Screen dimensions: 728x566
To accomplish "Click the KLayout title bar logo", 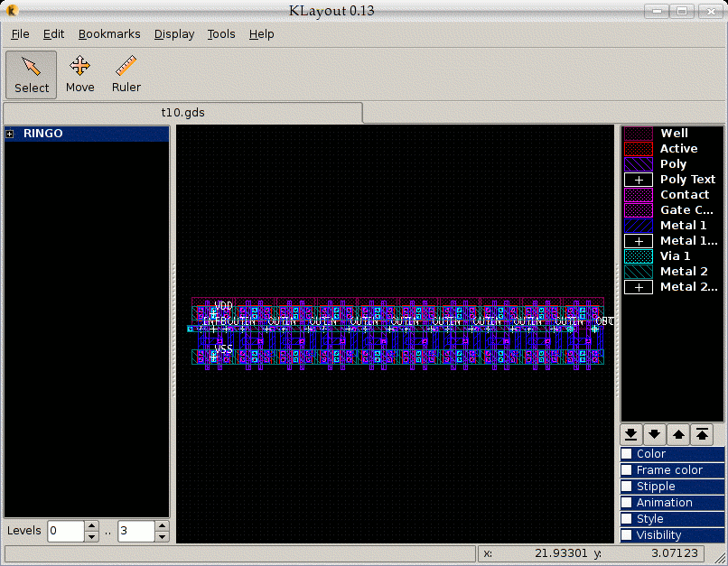I will 11,11.
